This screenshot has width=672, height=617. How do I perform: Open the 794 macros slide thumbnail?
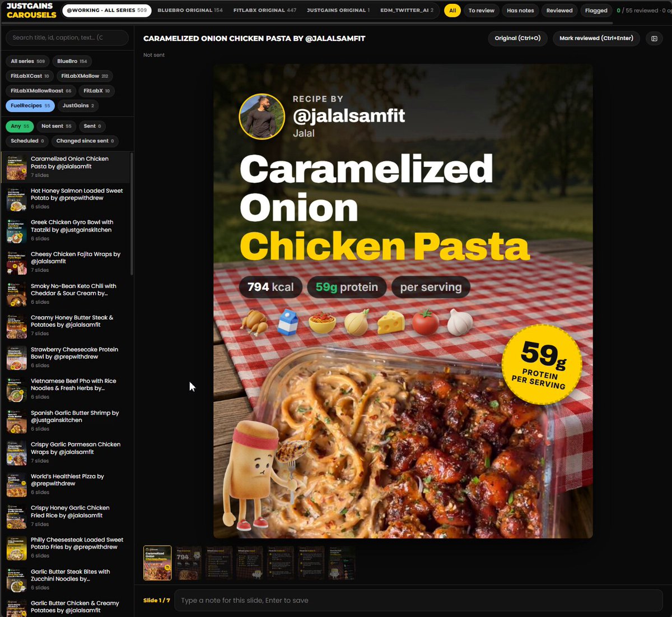pyautogui.click(x=188, y=563)
